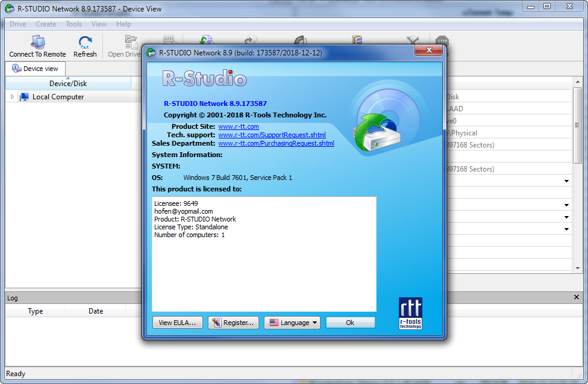Viewport: 588px width, 384px height.
Task: Open the Drive menu
Action: pos(17,24)
